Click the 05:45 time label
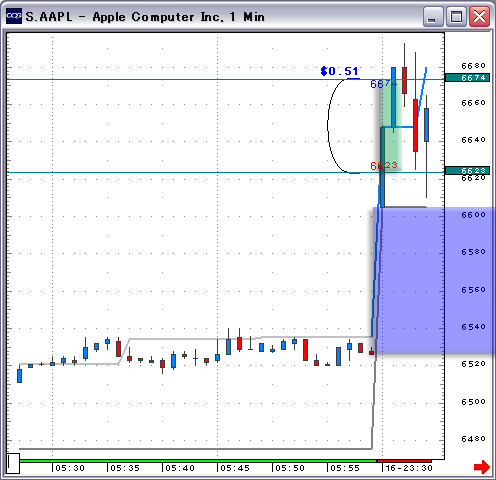Viewport: 496px width, 480px height. pyautogui.click(x=235, y=468)
